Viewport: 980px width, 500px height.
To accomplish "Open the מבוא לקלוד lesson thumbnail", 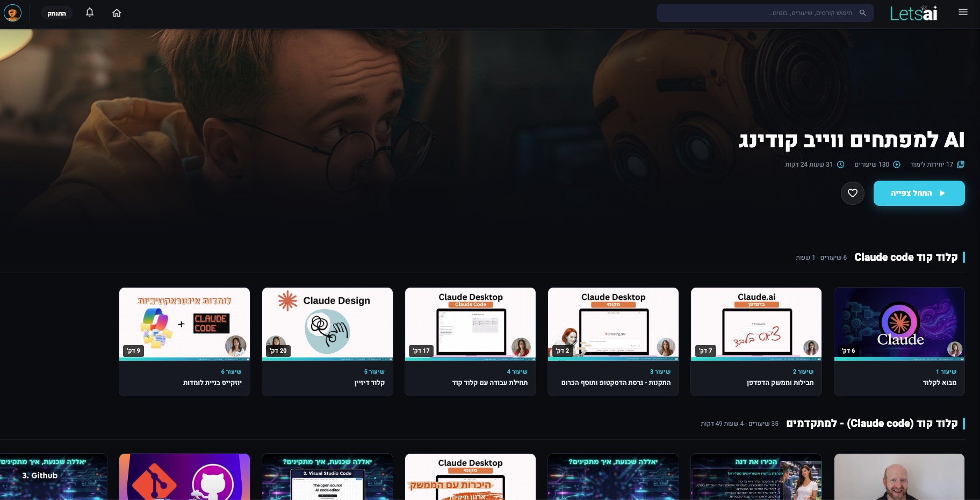I will click(899, 324).
